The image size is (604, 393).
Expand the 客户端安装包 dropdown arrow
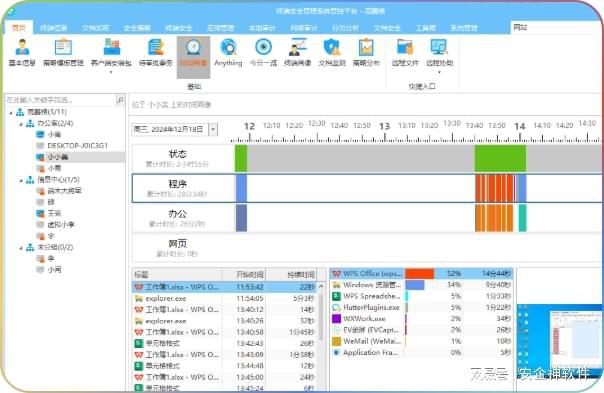pos(111,72)
